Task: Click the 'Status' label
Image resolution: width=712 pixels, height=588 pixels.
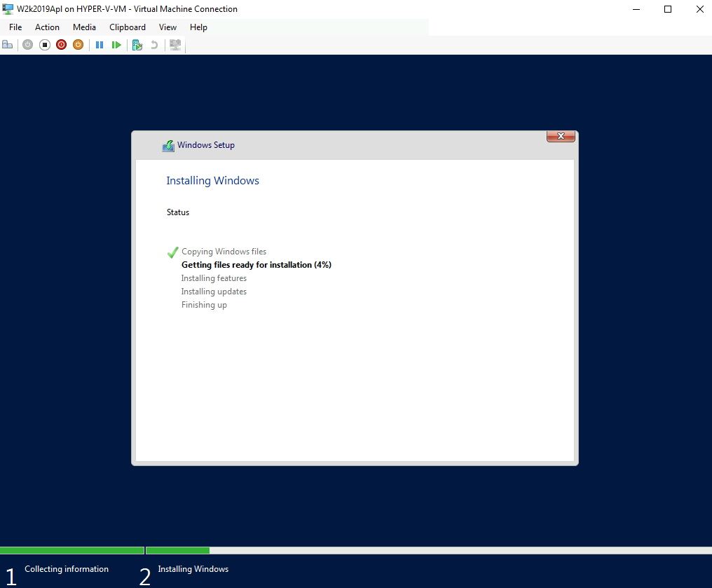Action: (x=177, y=212)
